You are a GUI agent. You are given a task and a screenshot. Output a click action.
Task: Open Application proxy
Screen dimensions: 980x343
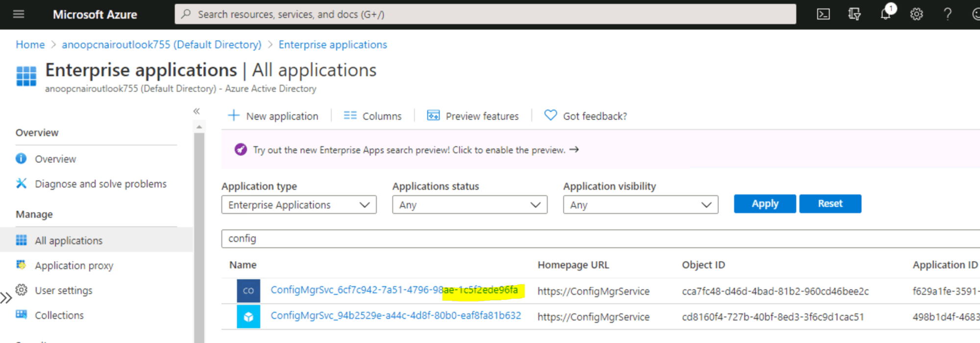tap(74, 265)
